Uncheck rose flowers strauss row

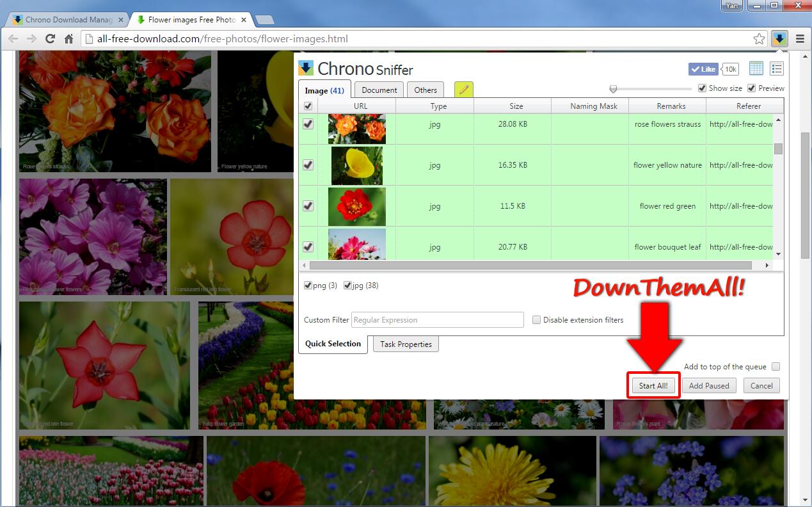308,124
